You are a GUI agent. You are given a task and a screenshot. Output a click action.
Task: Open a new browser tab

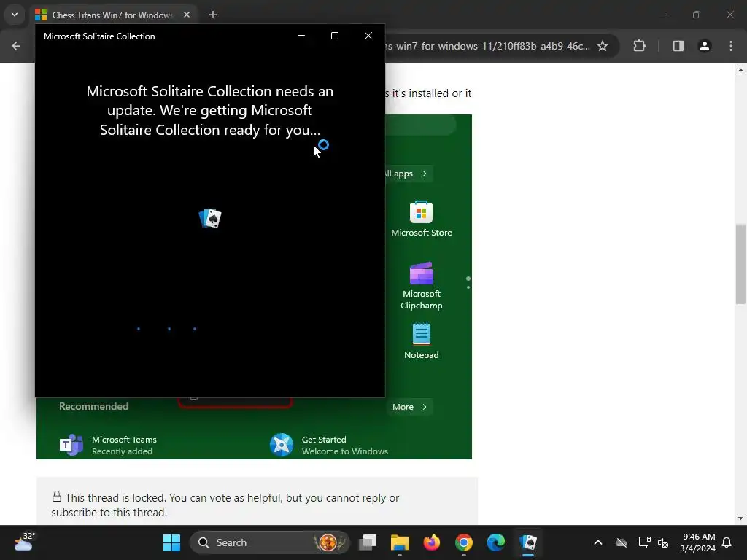pos(213,15)
